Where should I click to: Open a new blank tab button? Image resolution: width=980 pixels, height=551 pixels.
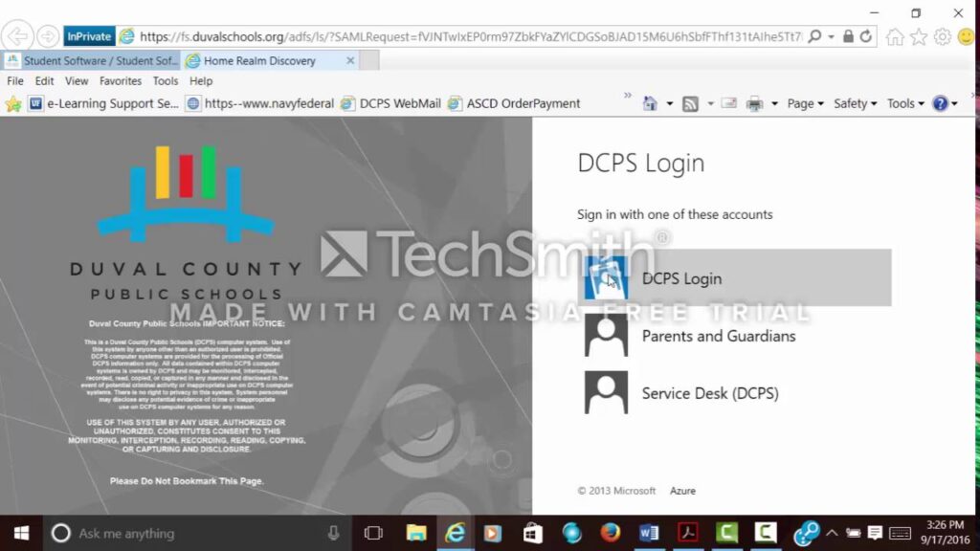coord(368,60)
